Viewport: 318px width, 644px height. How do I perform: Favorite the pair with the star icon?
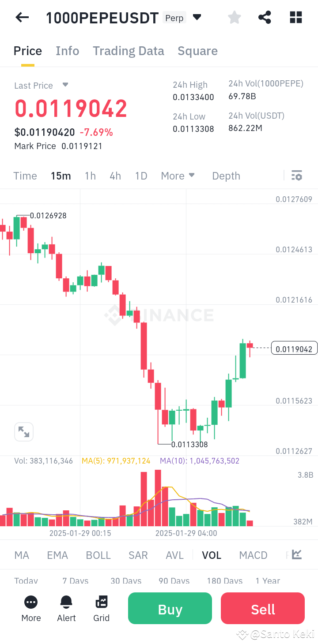[x=234, y=17]
